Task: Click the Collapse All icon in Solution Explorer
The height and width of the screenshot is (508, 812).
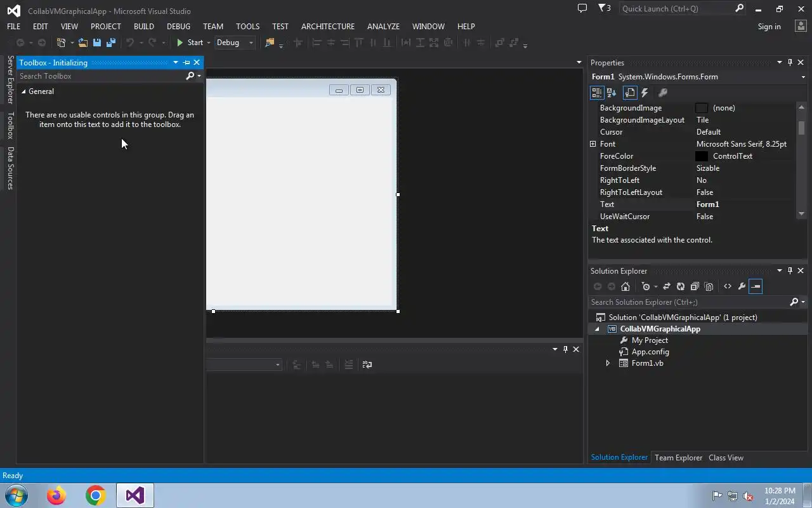Action: tap(695, 286)
